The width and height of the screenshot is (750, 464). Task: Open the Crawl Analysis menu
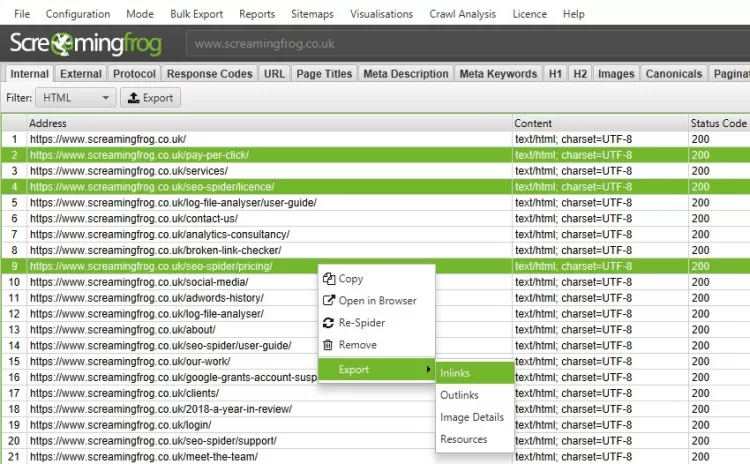pos(462,15)
